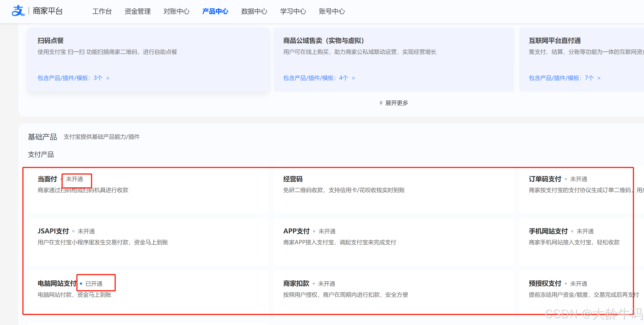Switch to 数据中心 tab
This screenshot has width=644, height=325.
[x=254, y=11]
